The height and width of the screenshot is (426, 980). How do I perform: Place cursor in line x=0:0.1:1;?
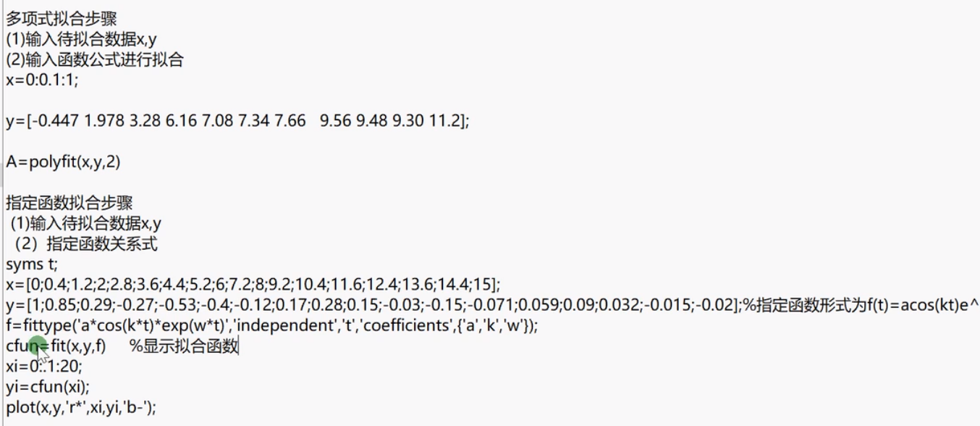[x=41, y=80]
